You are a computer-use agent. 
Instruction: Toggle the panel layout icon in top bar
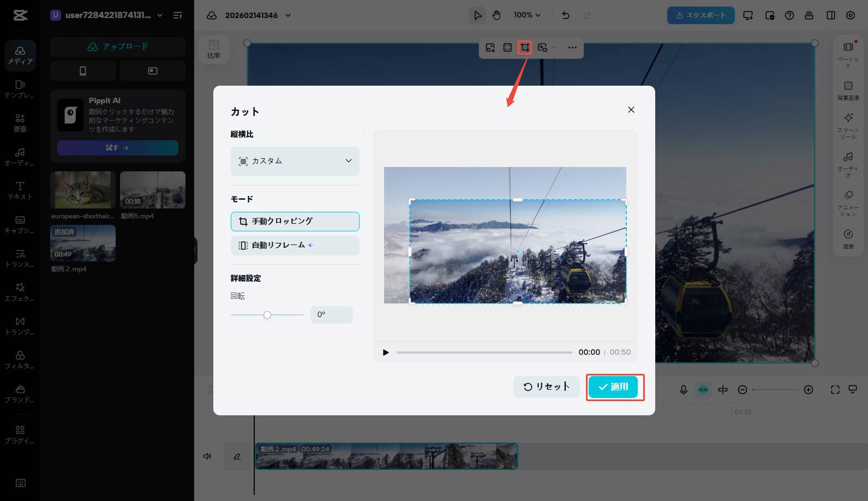click(x=831, y=15)
